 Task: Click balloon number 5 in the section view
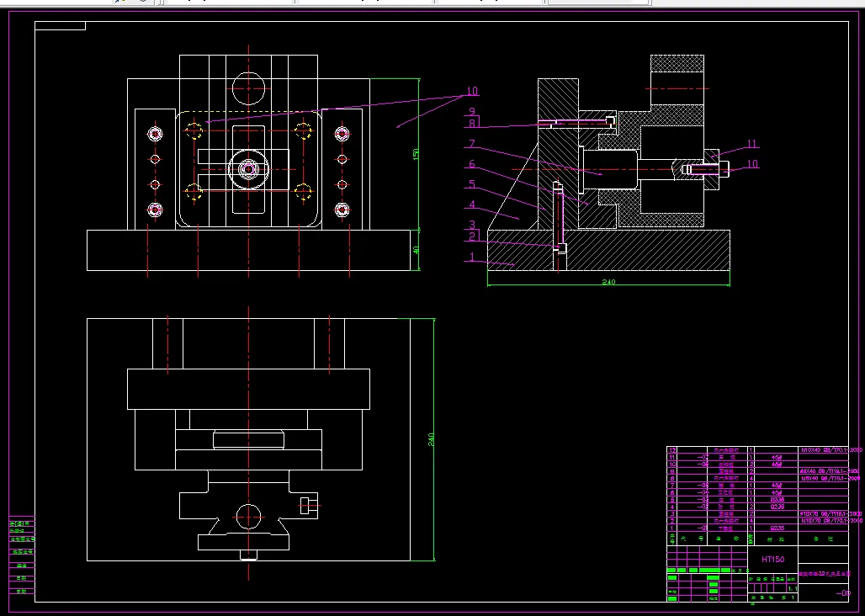[x=472, y=184]
